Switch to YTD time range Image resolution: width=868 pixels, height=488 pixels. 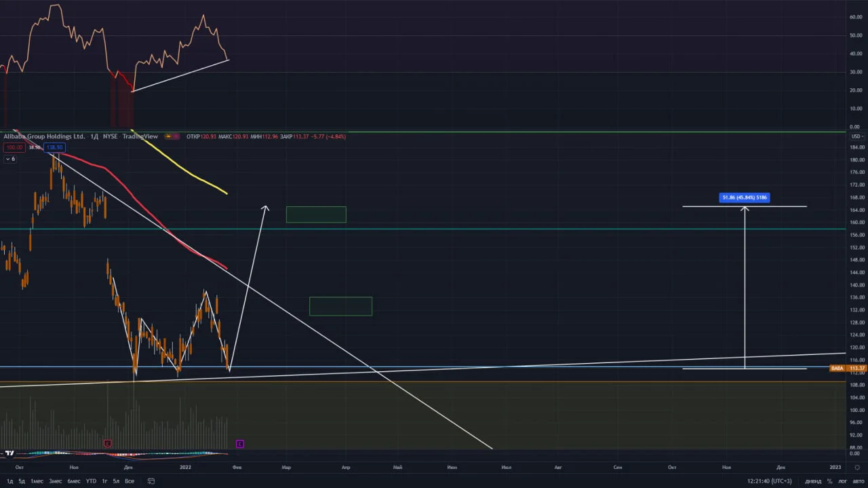(91, 481)
